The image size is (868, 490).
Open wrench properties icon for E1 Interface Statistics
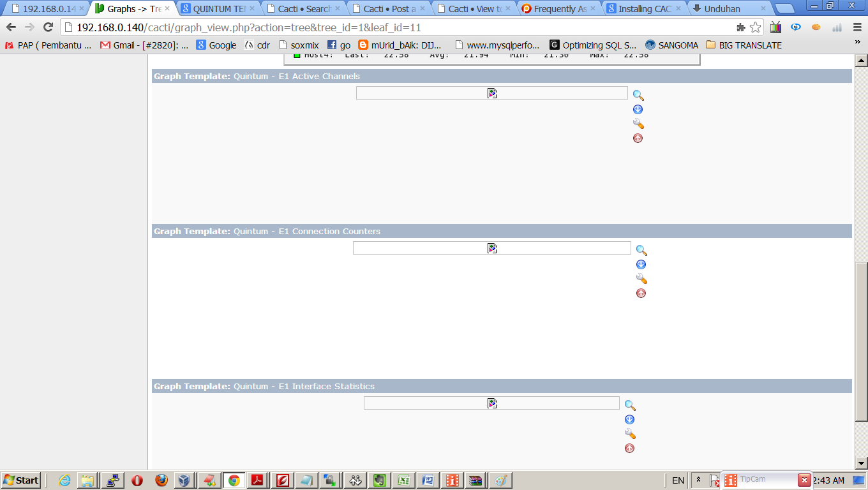[630, 434]
